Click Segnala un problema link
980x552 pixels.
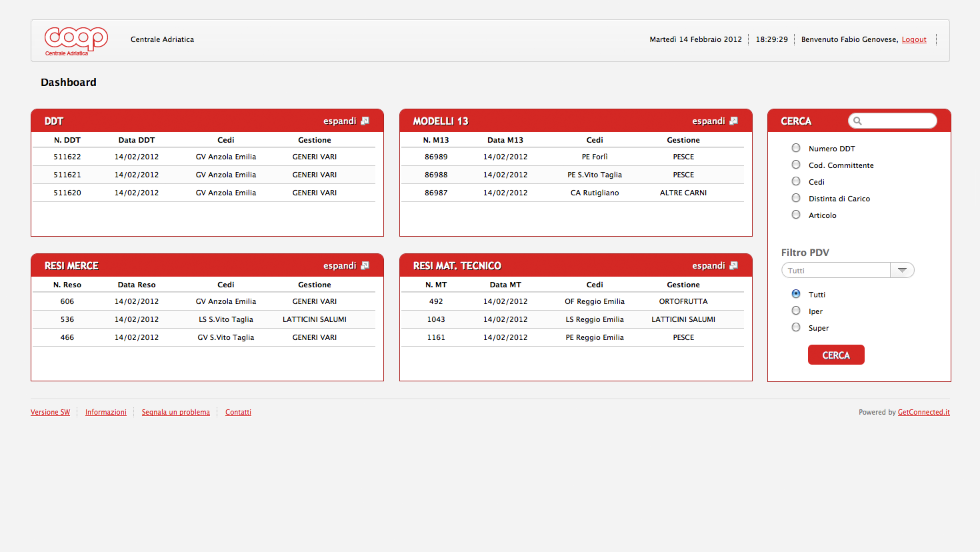click(x=176, y=412)
